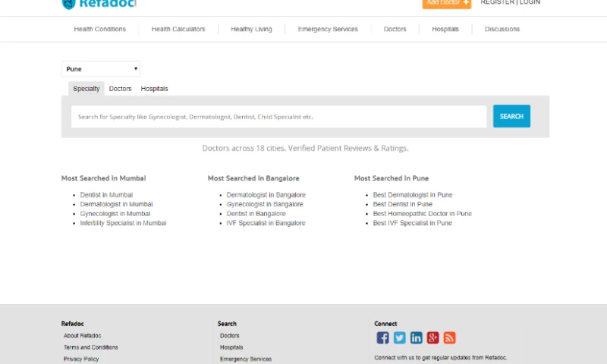Click the Most Searched in Bangalore heading
This screenshot has width=607, height=364.
253,178
